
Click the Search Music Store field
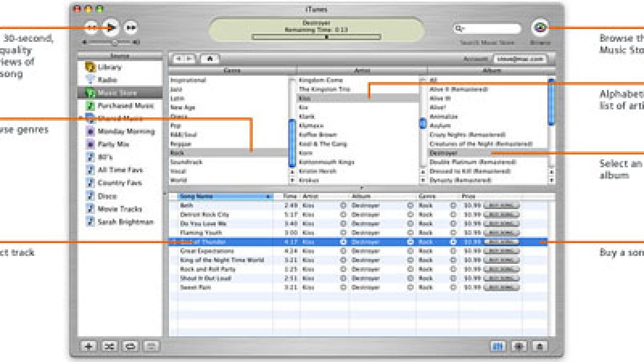point(487,28)
